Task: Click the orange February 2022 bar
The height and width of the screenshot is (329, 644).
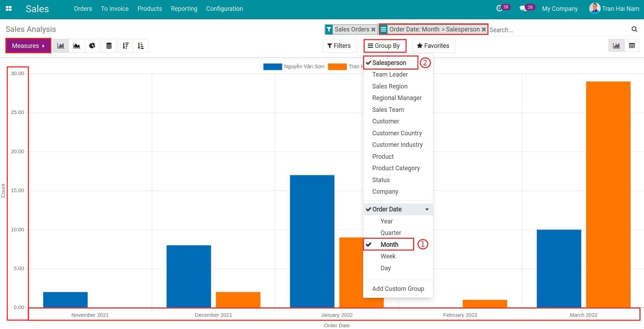Action: [x=485, y=303]
